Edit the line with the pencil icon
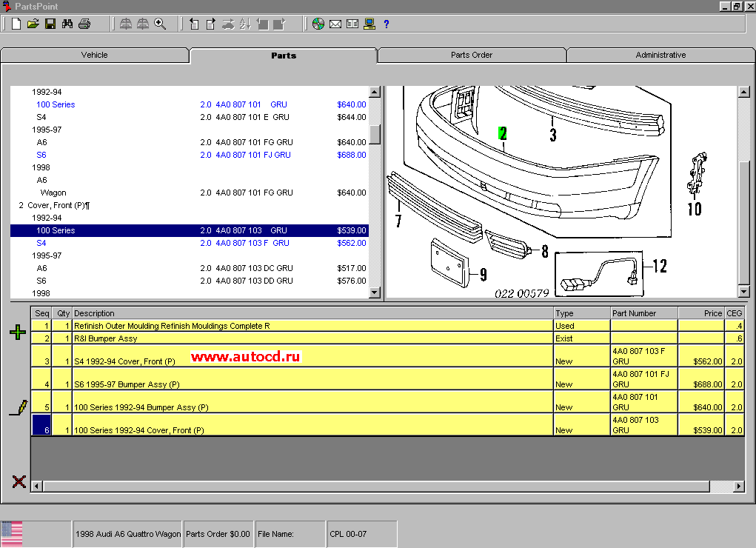 (x=19, y=407)
